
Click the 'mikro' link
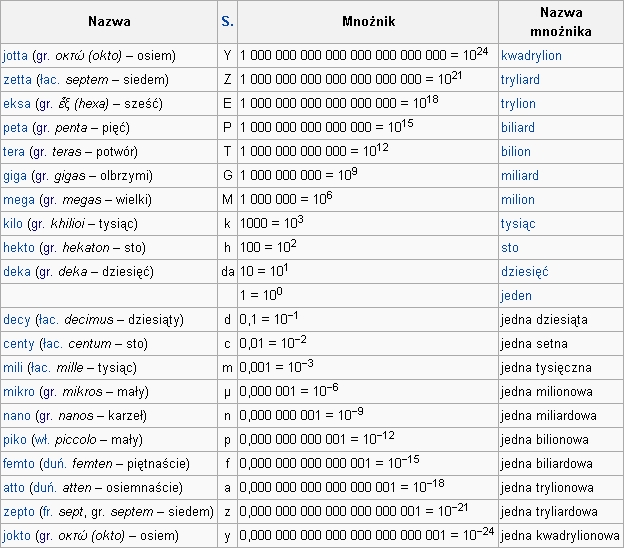[x=19, y=392]
